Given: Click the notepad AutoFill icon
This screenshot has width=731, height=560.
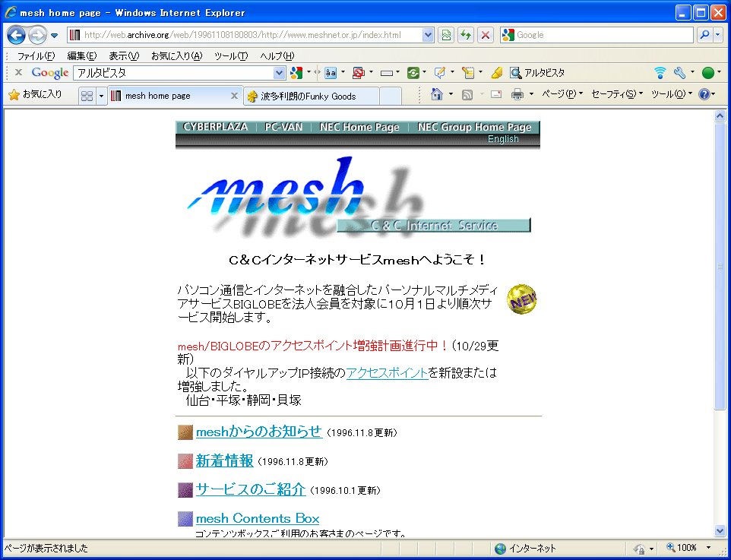Looking at the screenshot, I should click(467, 73).
